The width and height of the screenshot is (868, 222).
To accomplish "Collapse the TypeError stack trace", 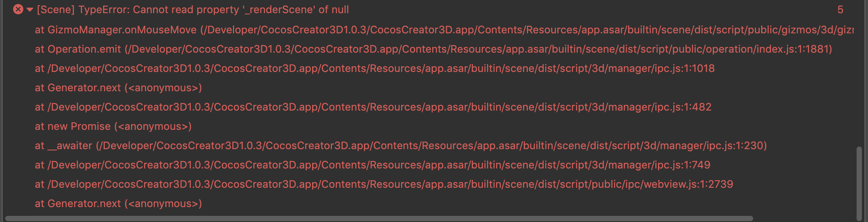I will [30, 9].
